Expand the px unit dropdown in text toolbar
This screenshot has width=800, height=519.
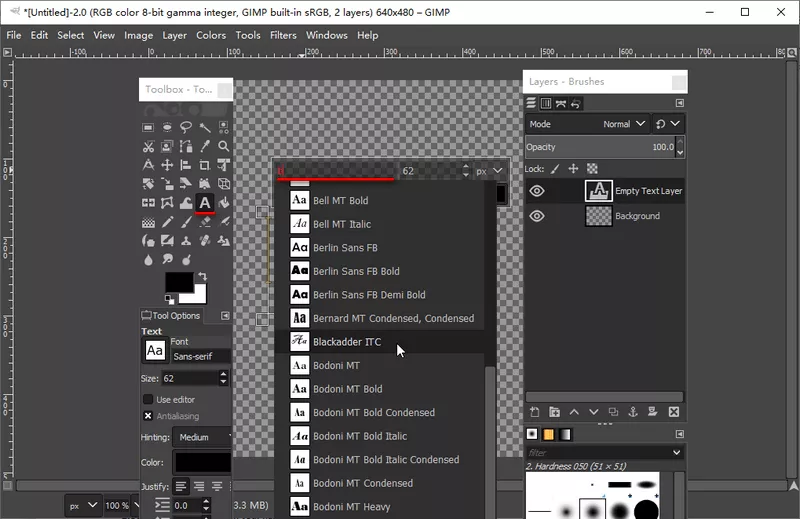coord(489,171)
